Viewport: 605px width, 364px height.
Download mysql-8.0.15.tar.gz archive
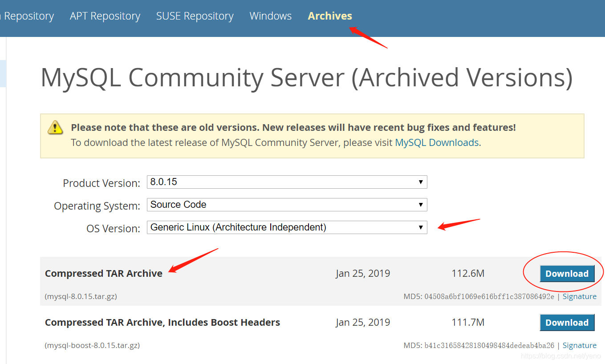pyautogui.click(x=567, y=274)
